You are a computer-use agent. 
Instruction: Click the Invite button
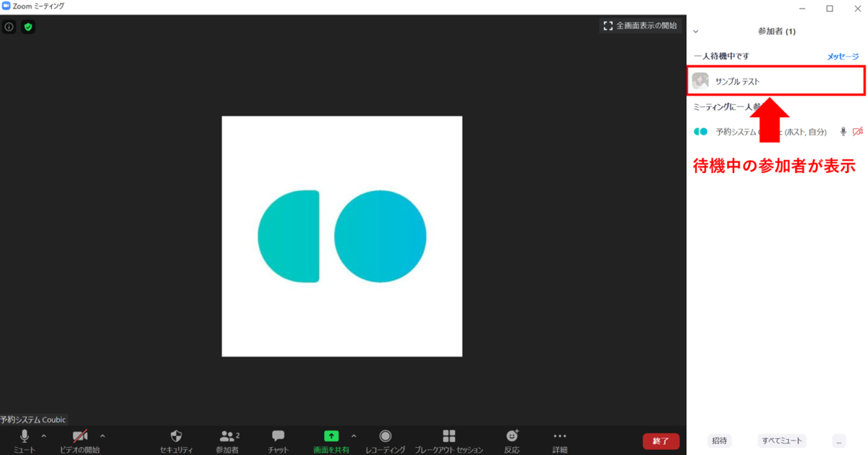pos(720,441)
